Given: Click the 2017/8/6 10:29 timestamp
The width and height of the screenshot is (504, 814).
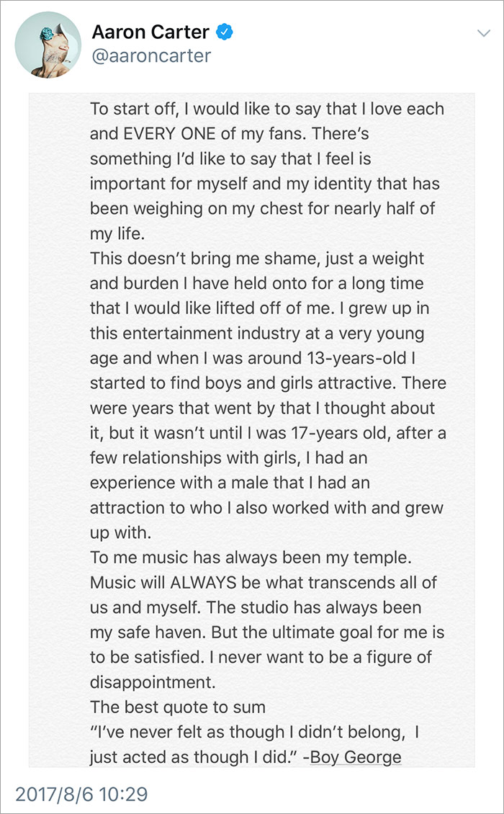Looking at the screenshot, I should (x=81, y=794).
